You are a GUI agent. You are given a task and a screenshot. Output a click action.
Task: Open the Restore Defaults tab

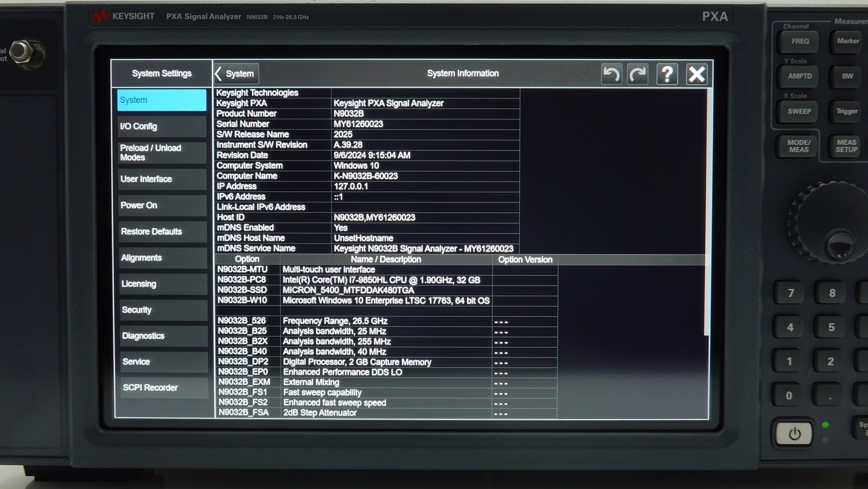[x=162, y=231]
